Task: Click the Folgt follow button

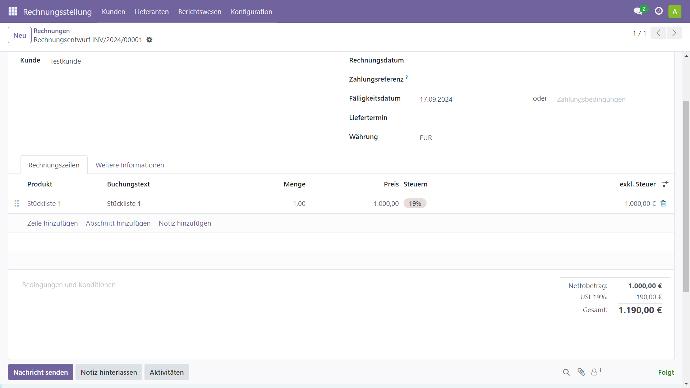Action: pos(666,372)
